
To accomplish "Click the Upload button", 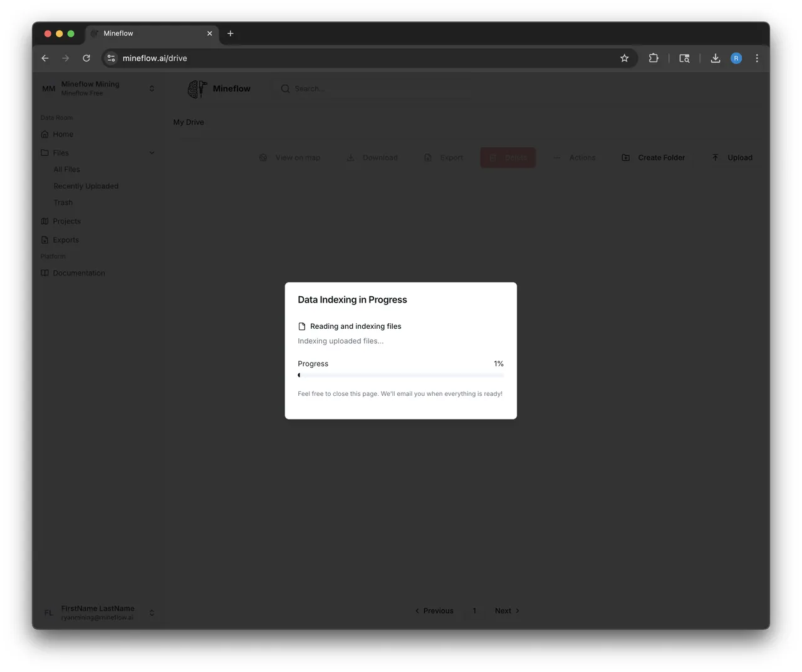I will click(732, 158).
